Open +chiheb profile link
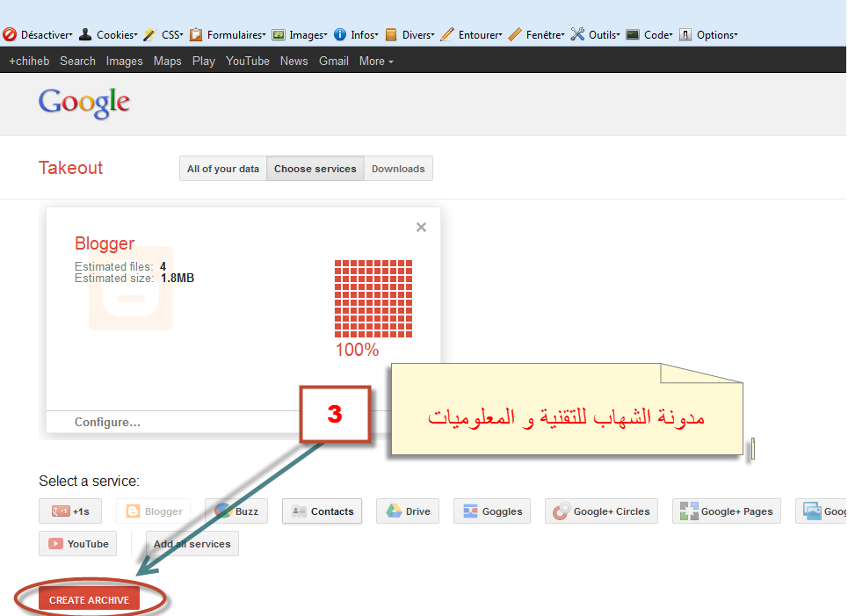This screenshot has width=848, height=616. coord(29,62)
